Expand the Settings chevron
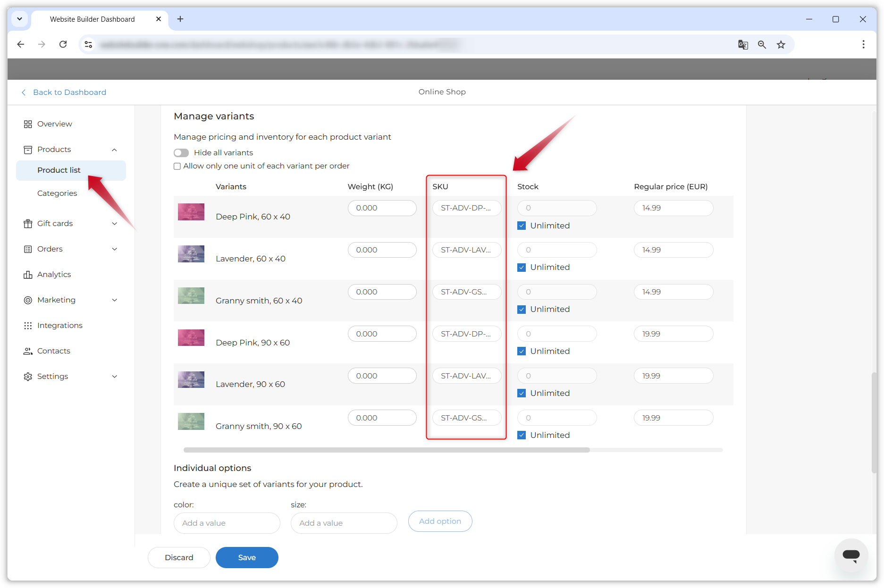The height and width of the screenshot is (588, 884). tap(114, 377)
